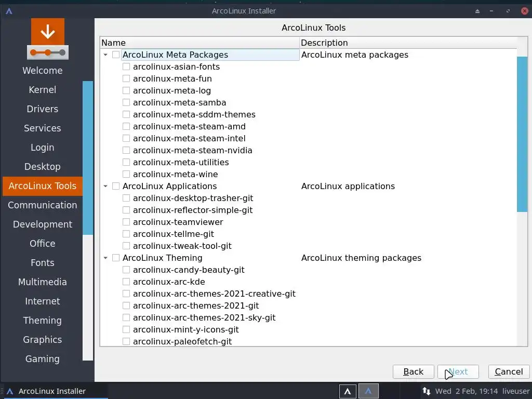Check the arcolinux-tweak-tool-git box
The image size is (532, 399).
126,246
